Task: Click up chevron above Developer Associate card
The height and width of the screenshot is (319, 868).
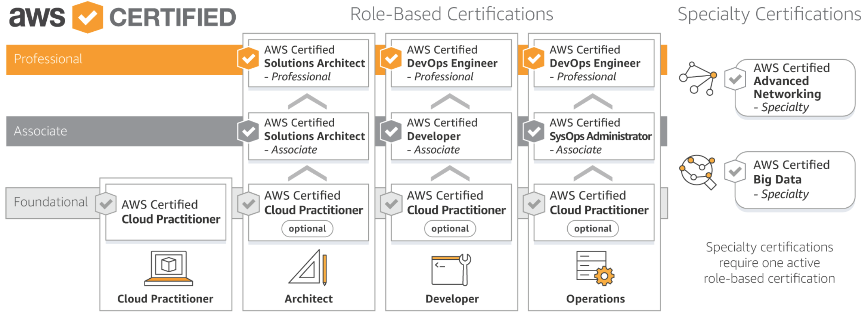Action: [450, 101]
